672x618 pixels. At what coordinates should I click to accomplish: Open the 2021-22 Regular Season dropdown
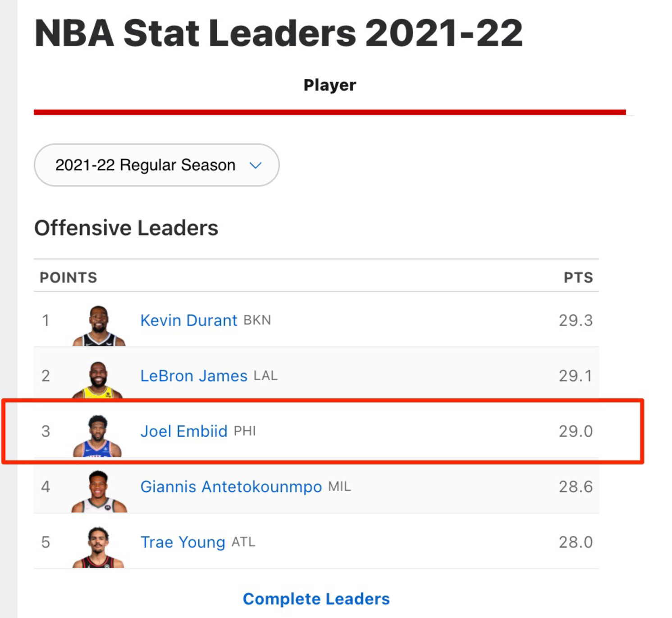click(x=156, y=165)
